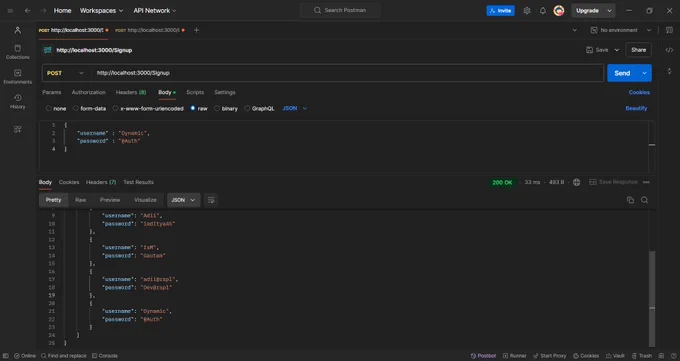The height and width of the screenshot is (361, 680).
Task: Select the form-data body option
Action: click(89, 108)
